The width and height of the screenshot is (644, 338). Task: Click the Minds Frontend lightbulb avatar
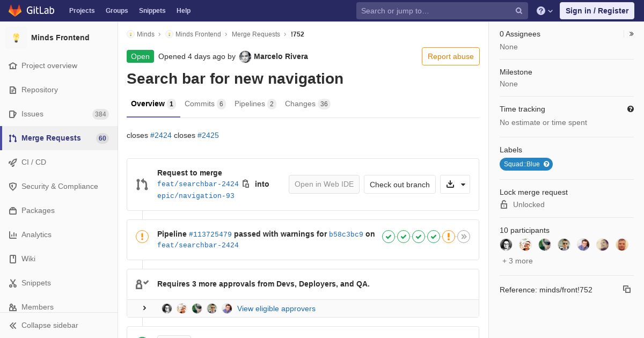click(x=16, y=38)
